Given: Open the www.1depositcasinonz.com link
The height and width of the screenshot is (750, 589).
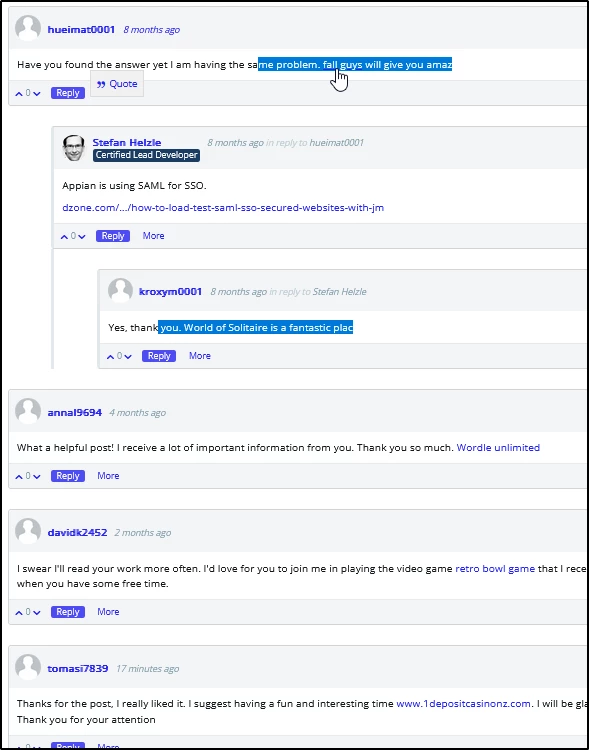Looking at the screenshot, I should coord(463,704).
